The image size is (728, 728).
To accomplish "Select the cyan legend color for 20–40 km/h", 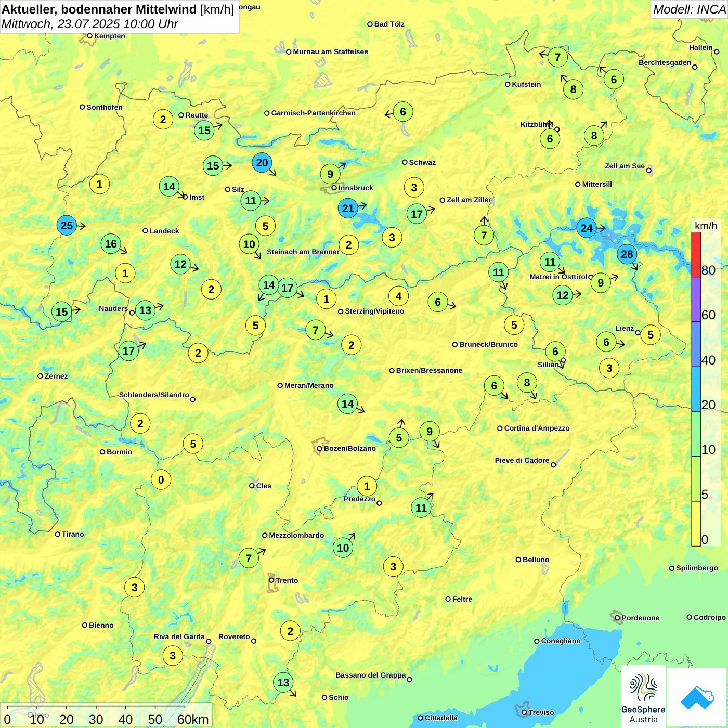I will [696, 389].
